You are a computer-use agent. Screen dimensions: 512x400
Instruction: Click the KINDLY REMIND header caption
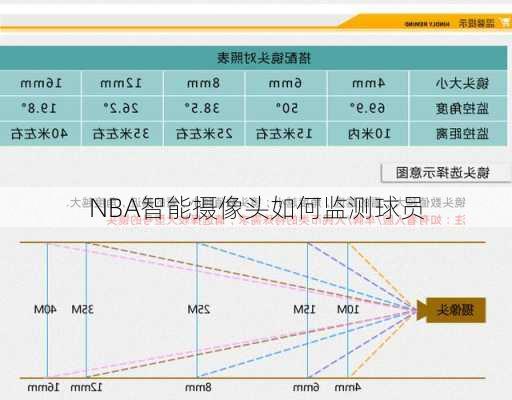(x=427, y=24)
